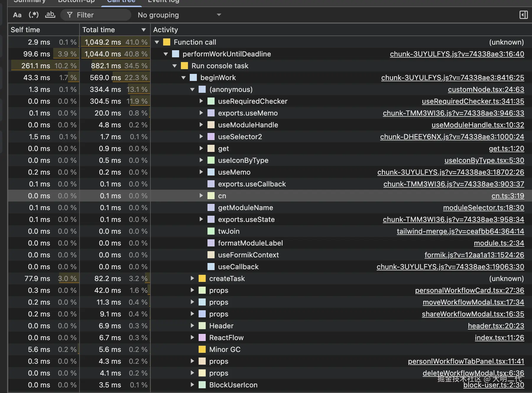Switch to the Bottom-up tab
This screenshot has height=393, width=532.
pyautogui.click(x=76, y=1)
